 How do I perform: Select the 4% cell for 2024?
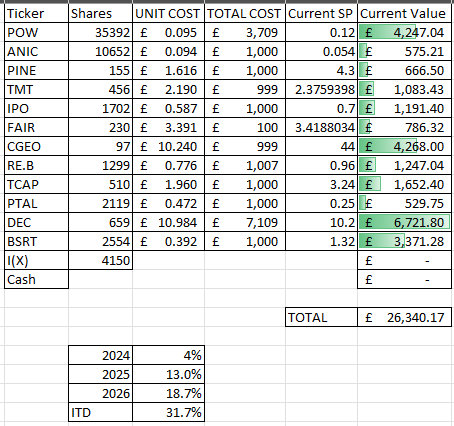(x=168, y=355)
